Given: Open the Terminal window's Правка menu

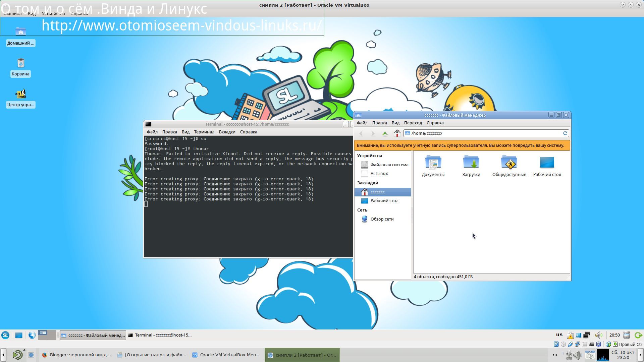Looking at the screenshot, I should tap(169, 132).
